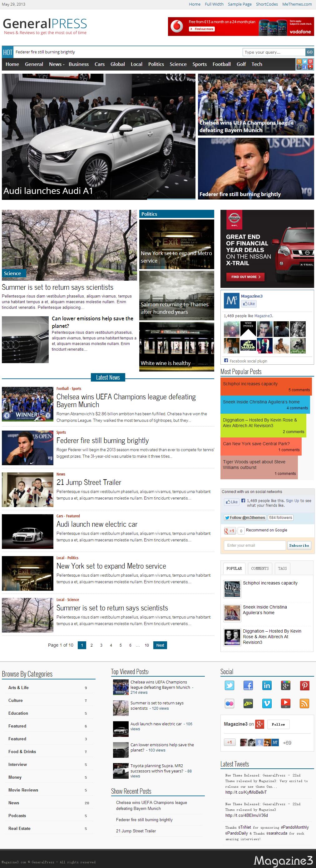Screen dimensions: 316x868
Task: Click Find Out More on Nissan ad
Action: (x=246, y=277)
